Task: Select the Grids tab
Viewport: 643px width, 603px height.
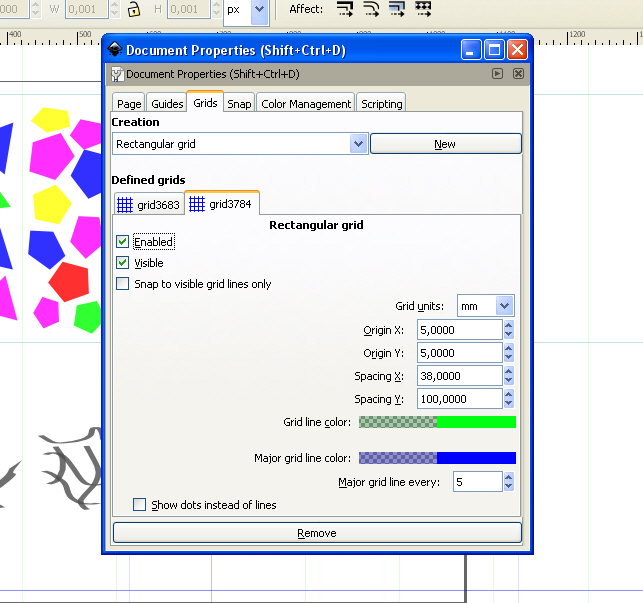Action: [205, 103]
